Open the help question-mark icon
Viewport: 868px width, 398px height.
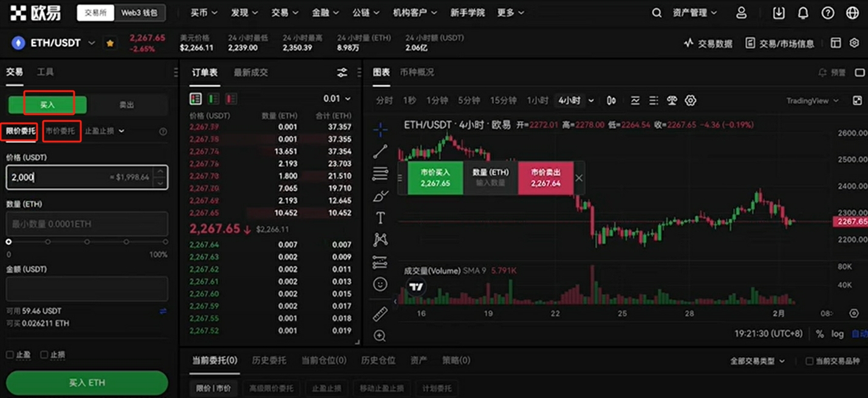point(827,13)
